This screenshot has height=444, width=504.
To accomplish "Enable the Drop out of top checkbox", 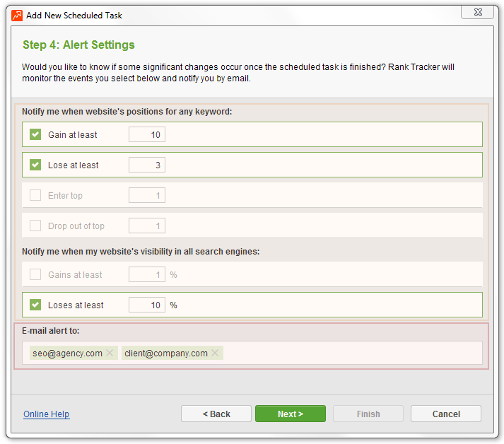I will click(x=35, y=226).
